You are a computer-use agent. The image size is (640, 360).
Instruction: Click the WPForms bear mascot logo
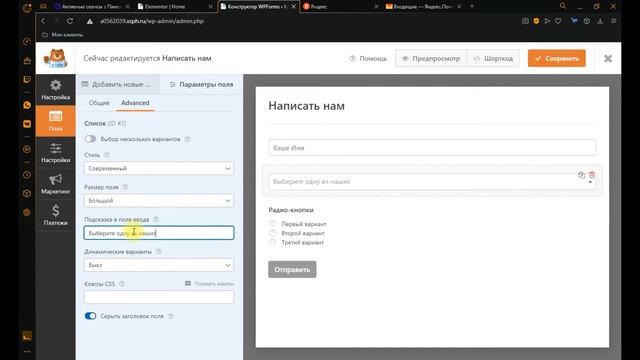click(56, 58)
